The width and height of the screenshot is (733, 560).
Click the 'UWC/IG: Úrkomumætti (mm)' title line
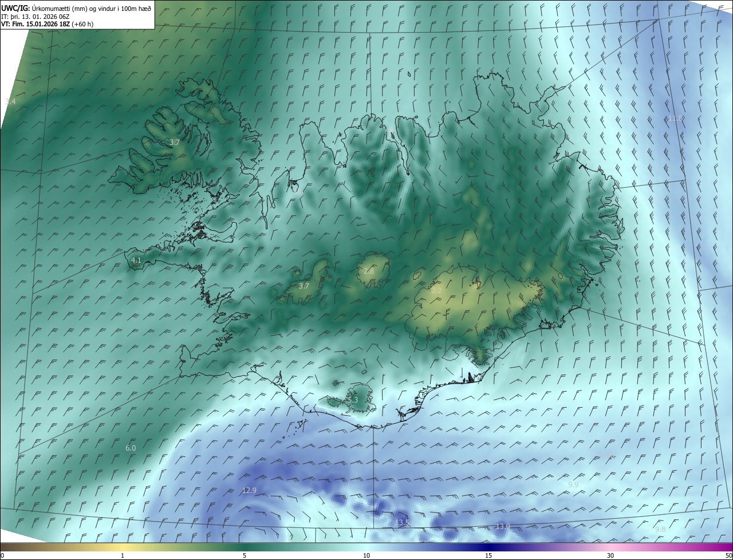pyautogui.click(x=76, y=7)
